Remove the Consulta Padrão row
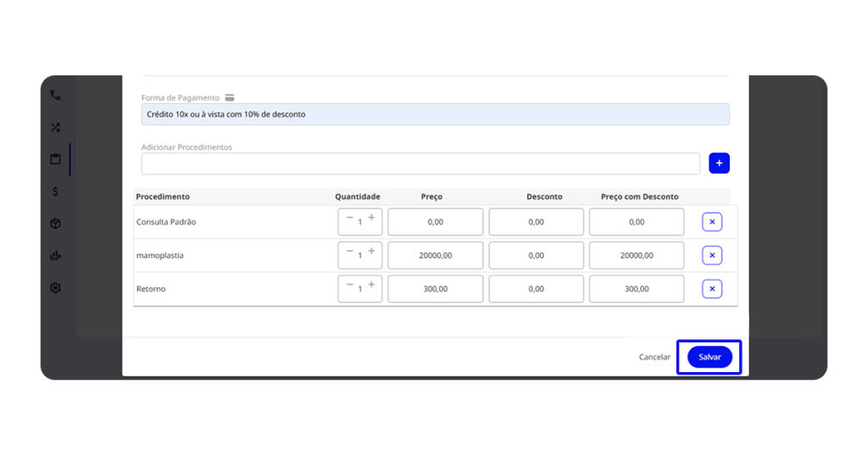This screenshot has width=868, height=456. [711, 222]
